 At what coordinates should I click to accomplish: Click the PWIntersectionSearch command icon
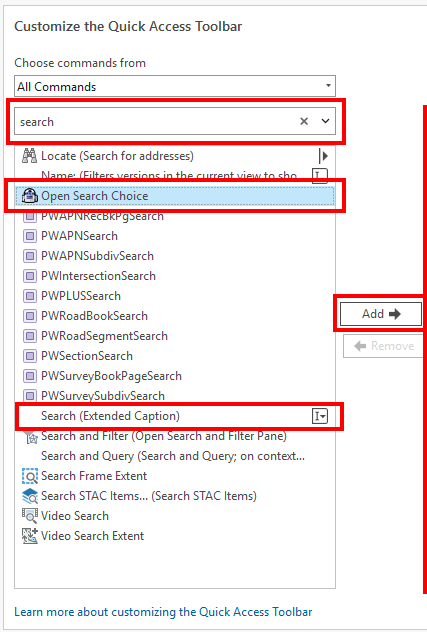(29, 276)
